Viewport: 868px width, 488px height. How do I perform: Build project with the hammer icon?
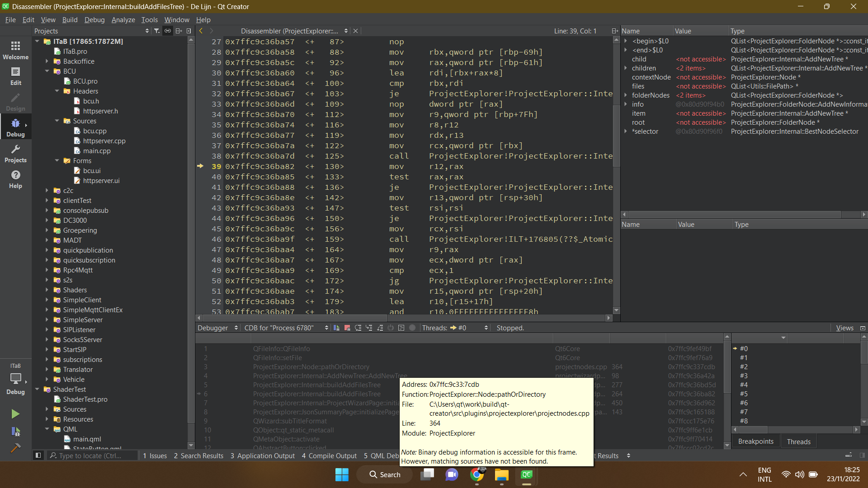click(x=15, y=448)
